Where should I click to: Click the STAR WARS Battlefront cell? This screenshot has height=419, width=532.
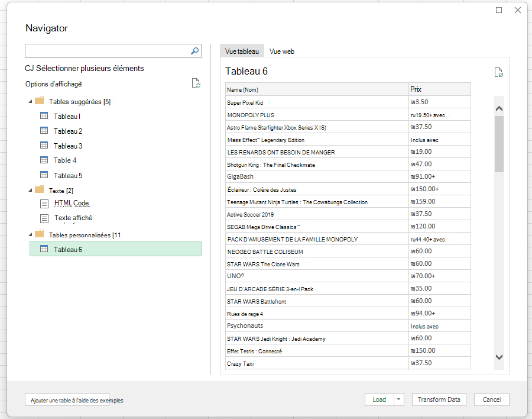317,301
